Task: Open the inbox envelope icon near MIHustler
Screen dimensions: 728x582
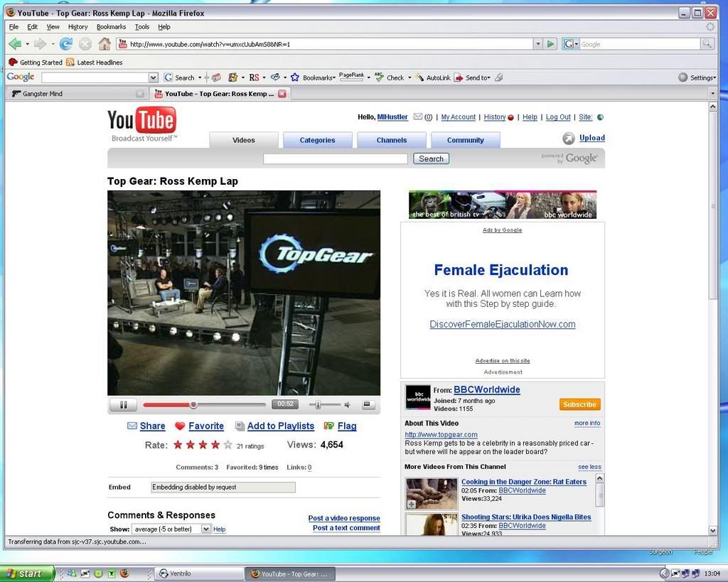Action: tap(418, 117)
